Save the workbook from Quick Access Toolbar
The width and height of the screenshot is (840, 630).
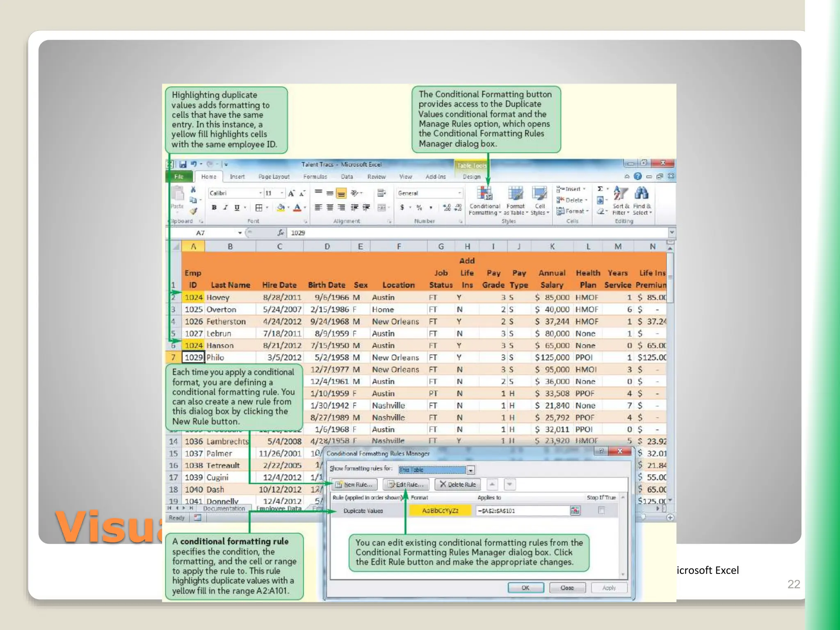[183, 164]
